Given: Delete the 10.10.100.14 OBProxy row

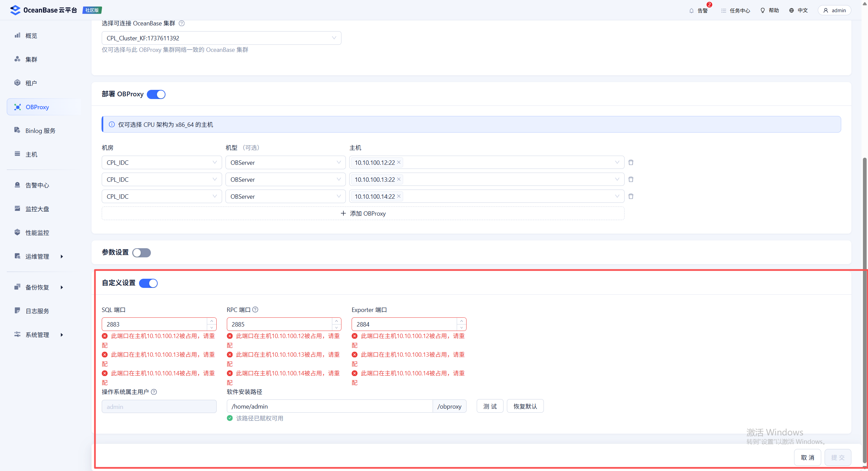Looking at the screenshot, I should (631, 196).
